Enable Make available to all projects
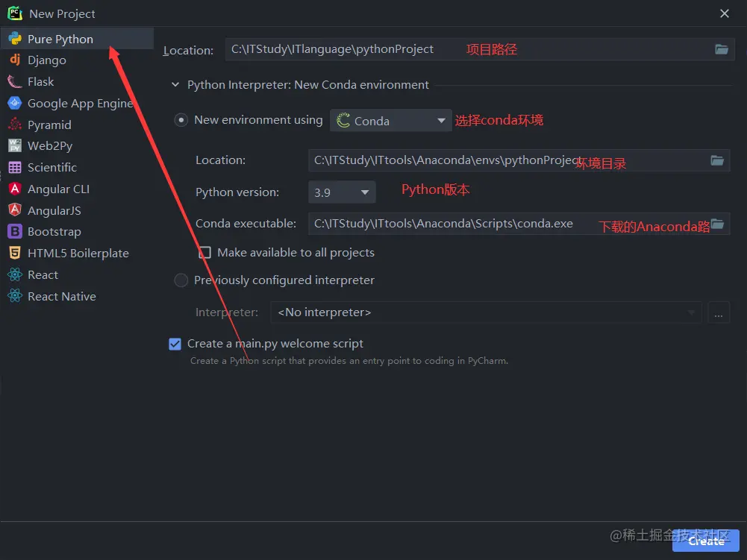The image size is (747, 560). click(x=205, y=252)
